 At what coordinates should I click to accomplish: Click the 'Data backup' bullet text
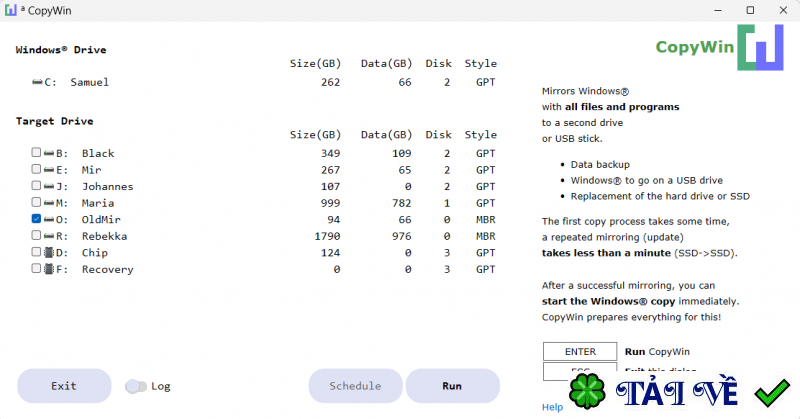600,164
